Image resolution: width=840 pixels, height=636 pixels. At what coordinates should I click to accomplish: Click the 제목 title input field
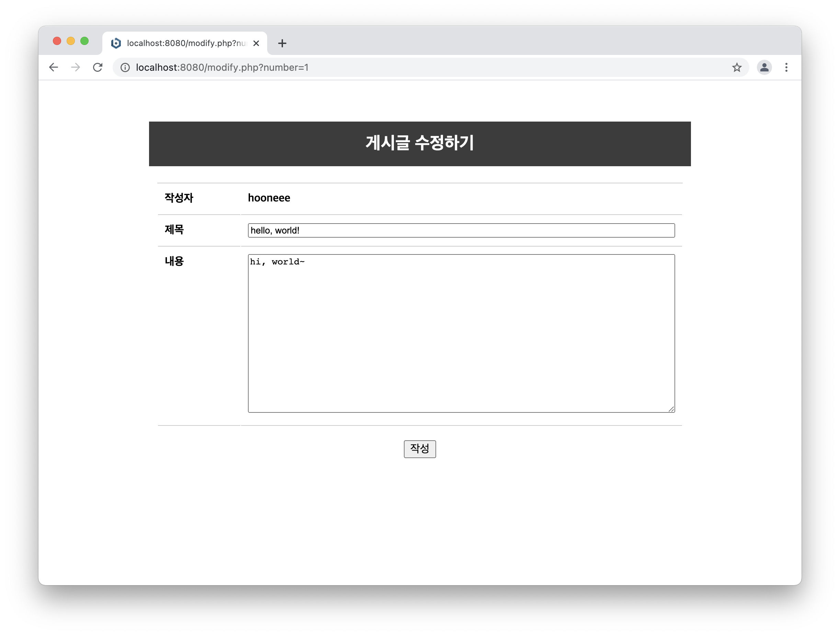pyautogui.click(x=461, y=230)
